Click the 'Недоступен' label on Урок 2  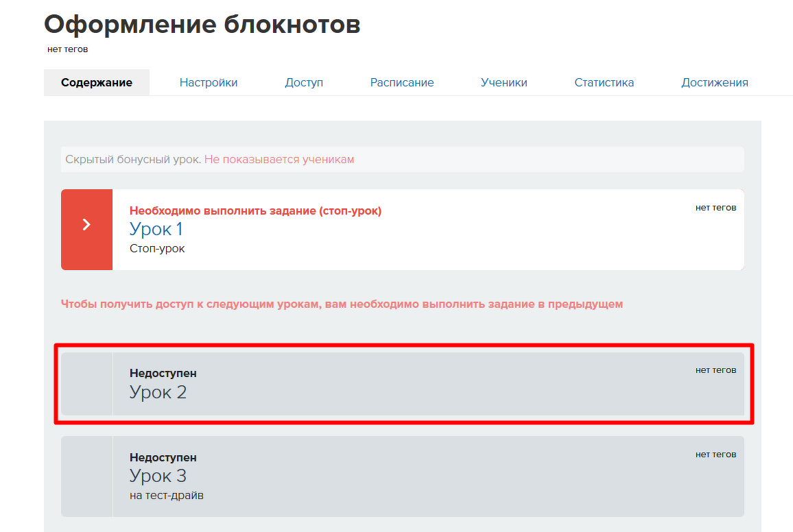coord(163,374)
